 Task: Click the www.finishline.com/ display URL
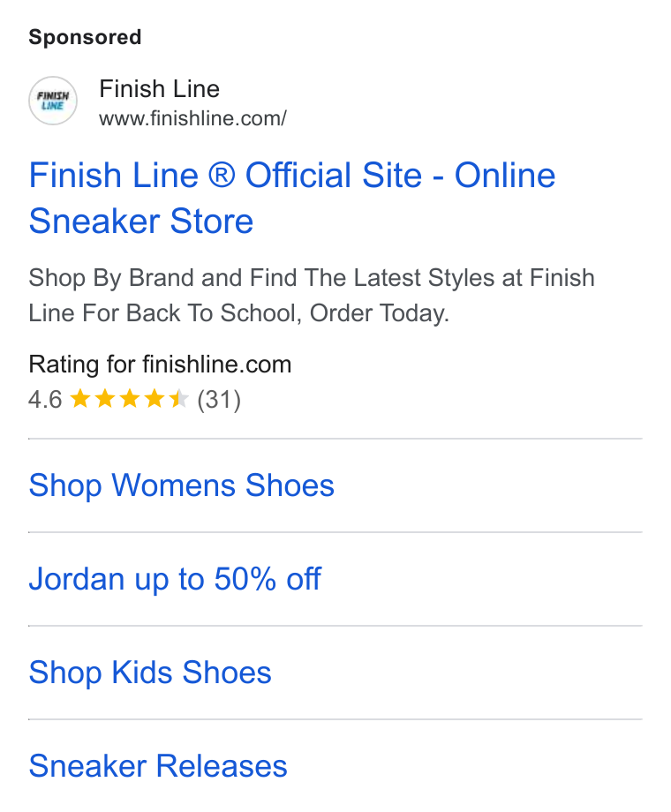coord(192,118)
